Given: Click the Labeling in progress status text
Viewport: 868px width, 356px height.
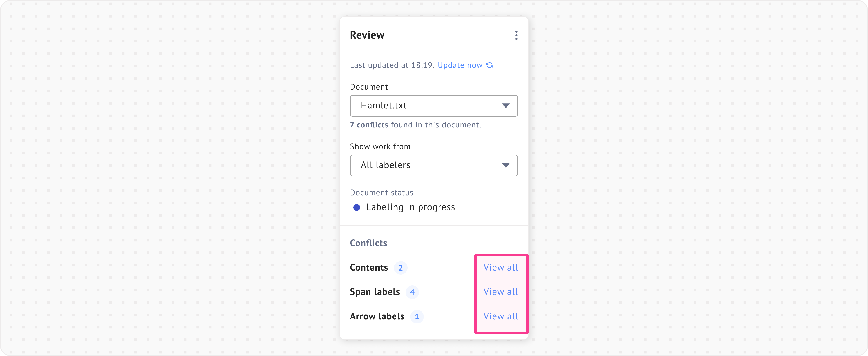Looking at the screenshot, I should (x=410, y=207).
